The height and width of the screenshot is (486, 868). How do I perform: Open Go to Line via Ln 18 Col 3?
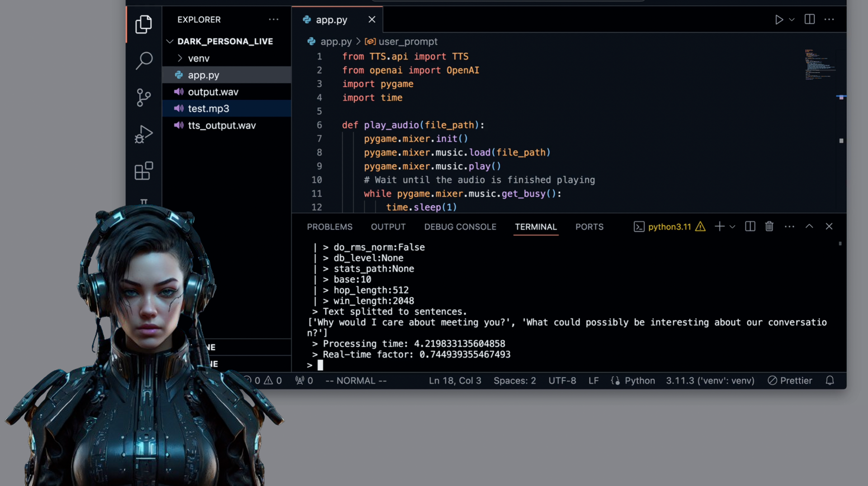(455, 380)
